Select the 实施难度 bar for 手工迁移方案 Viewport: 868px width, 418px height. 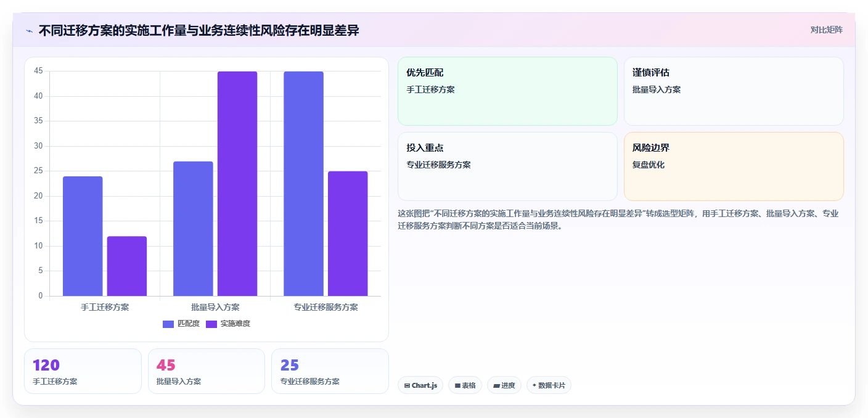[x=127, y=266]
